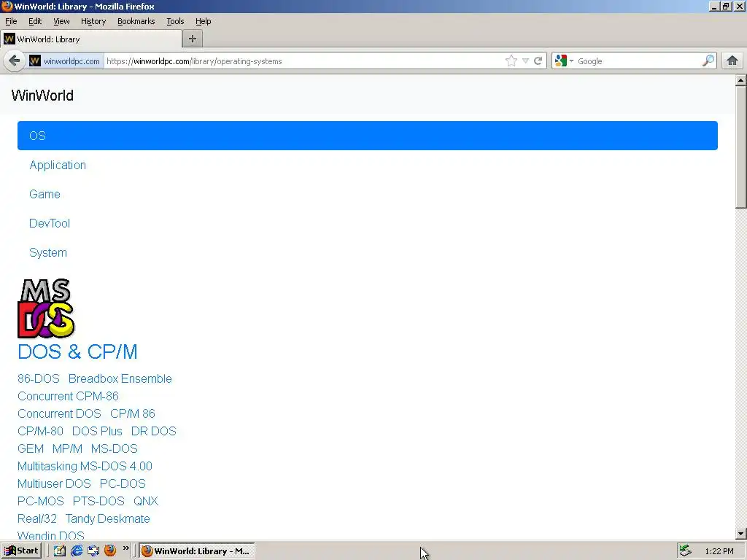Open the Concurrent CPM-86 link

coord(68,396)
